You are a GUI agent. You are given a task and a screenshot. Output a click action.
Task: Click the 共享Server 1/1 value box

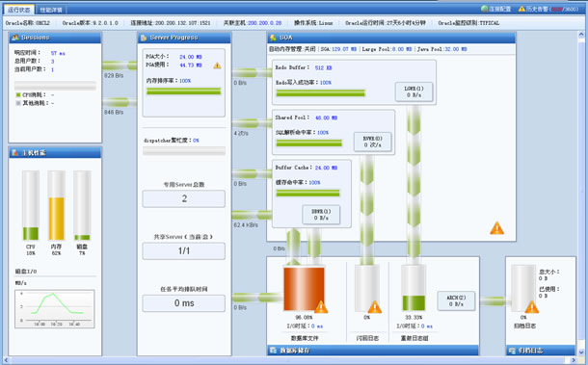coord(184,251)
